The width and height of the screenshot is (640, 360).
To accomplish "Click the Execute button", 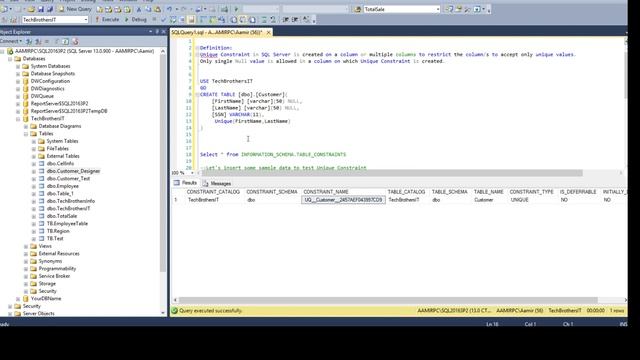I will pos(107,19).
